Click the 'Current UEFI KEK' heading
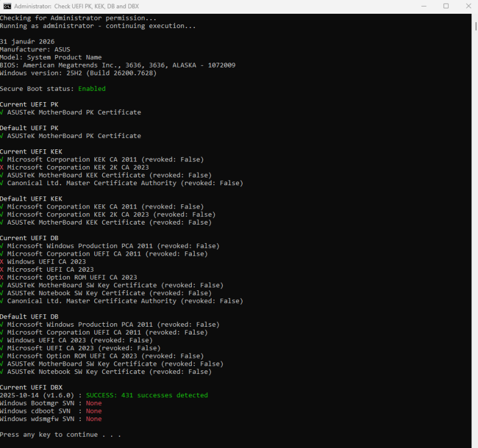 coord(31,152)
